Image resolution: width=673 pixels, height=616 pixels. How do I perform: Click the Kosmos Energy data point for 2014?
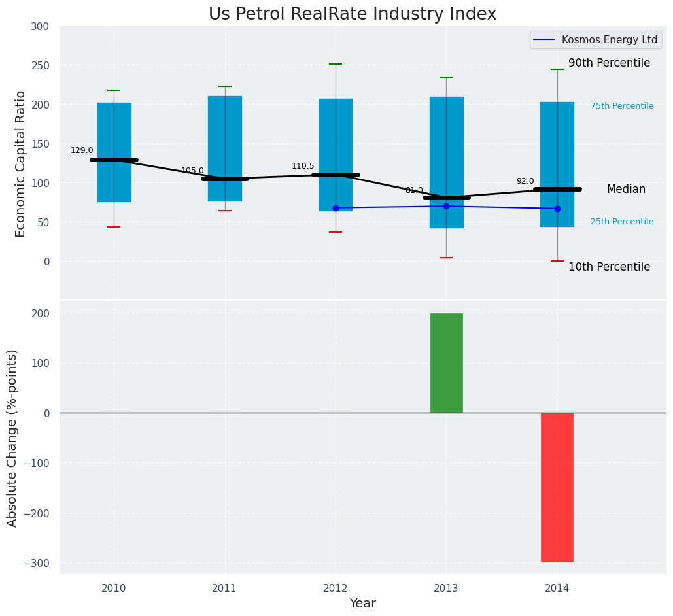(557, 209)
